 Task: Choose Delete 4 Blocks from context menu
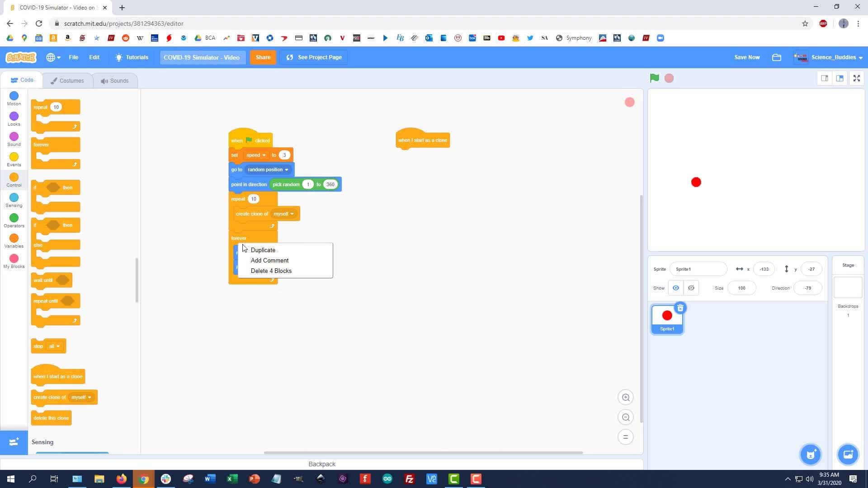[271, 271]
